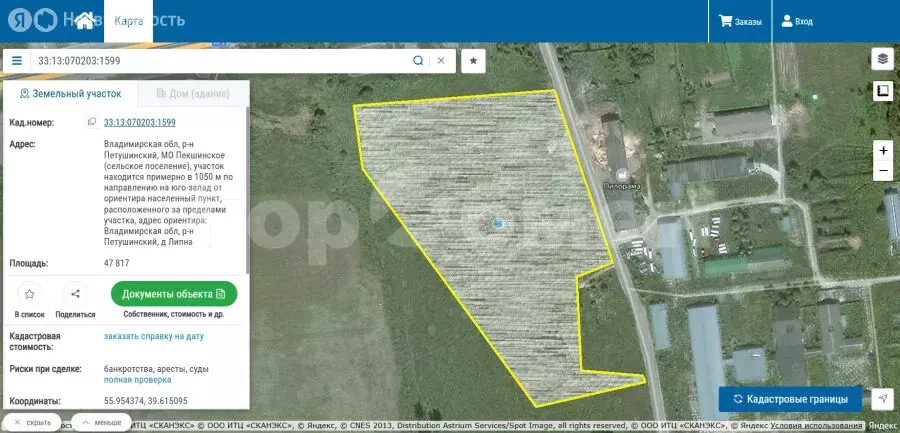
Task: Click the magnifier search icon
Action: [x=419, y=60]
